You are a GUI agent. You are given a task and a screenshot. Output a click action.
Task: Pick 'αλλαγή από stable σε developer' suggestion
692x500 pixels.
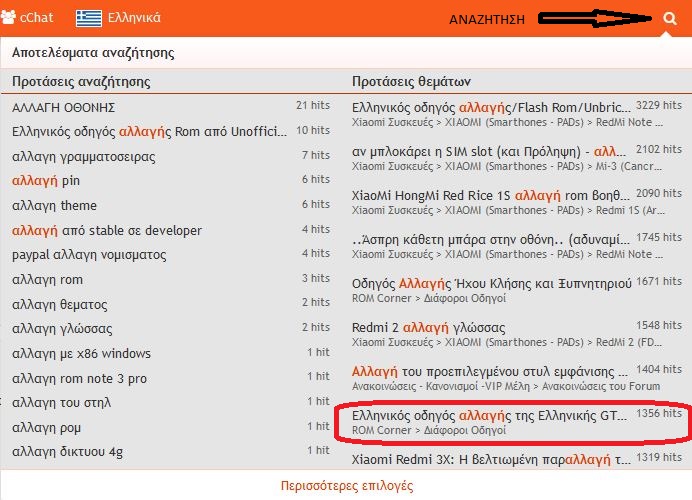[x=107, y=230]
